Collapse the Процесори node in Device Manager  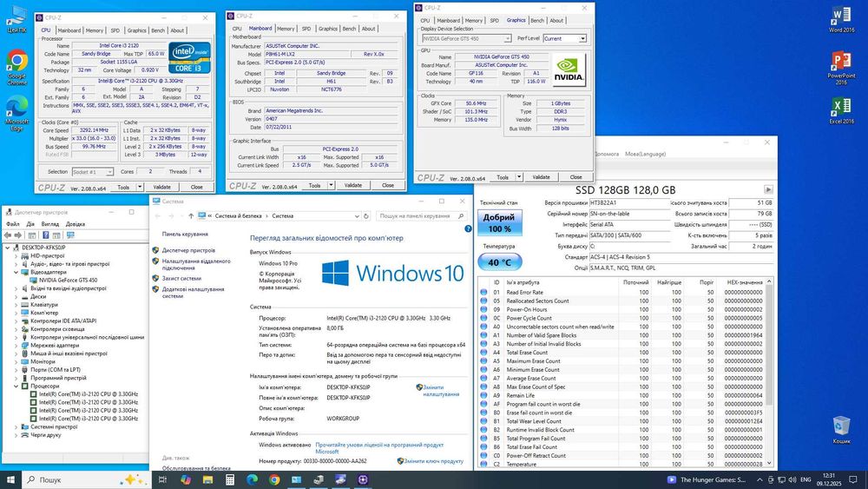[16, 386]
